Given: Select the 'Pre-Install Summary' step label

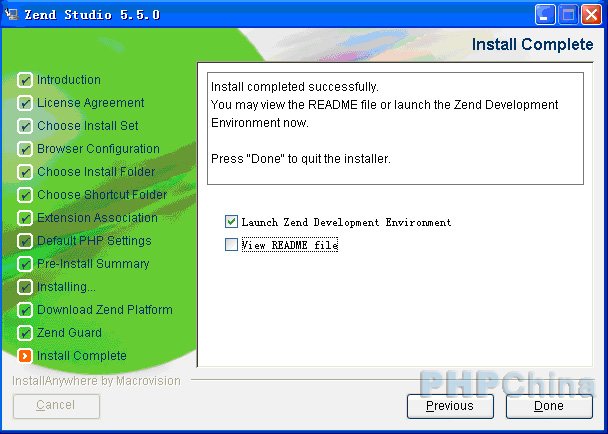Looking at the screenshot, I should 93,264.
